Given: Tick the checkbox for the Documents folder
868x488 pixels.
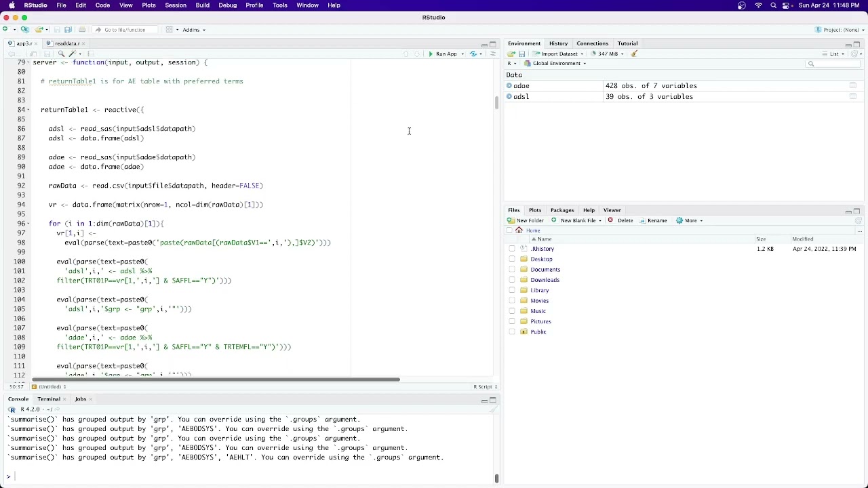Looking at the screenshot, I should point(512,270).
